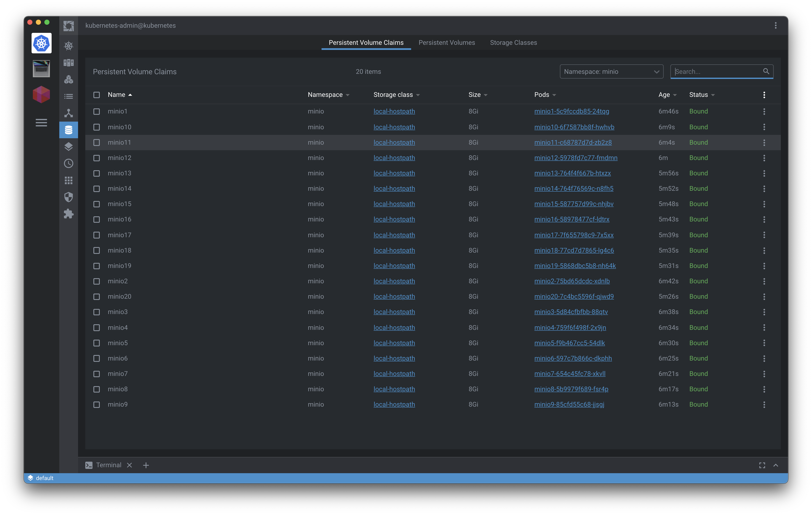Click the search magnifier icon
Image resolution: width=812 pixels, height=515 pixels.
766,71
